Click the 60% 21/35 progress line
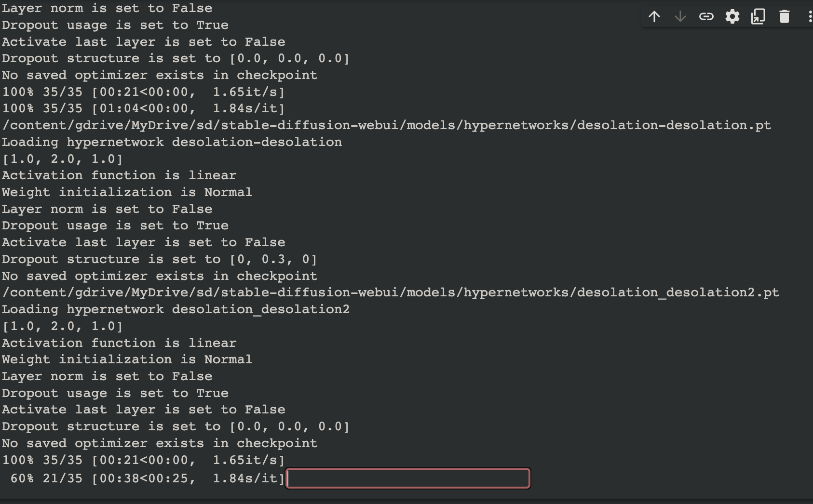Viewport: 813px width, 504px height. click(x=143, y=478)
